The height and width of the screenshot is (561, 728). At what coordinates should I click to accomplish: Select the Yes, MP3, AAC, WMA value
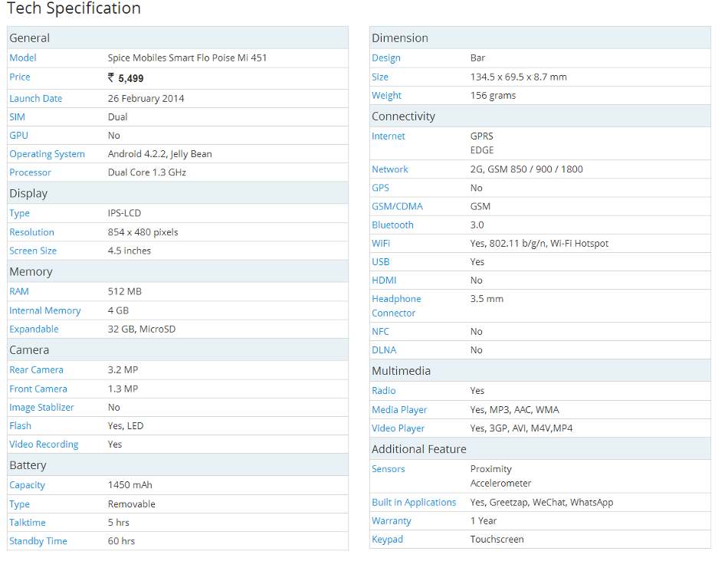514,410
